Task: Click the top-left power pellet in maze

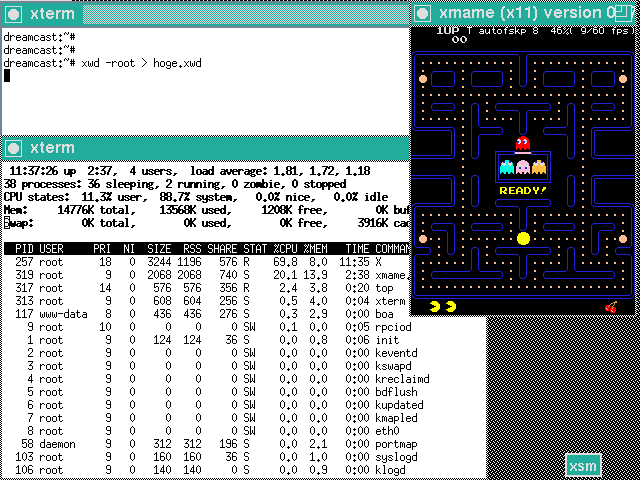Action: tap(423, 79)
